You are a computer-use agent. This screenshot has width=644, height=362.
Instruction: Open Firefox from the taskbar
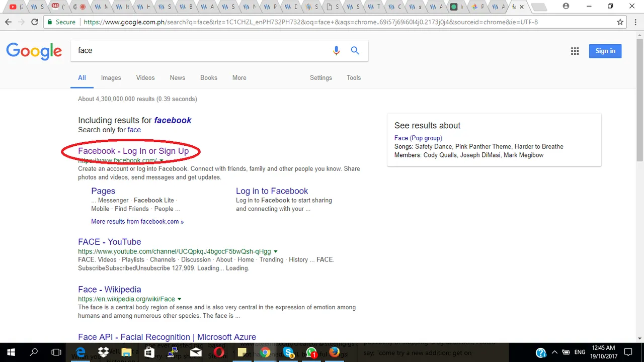point(335,352)
